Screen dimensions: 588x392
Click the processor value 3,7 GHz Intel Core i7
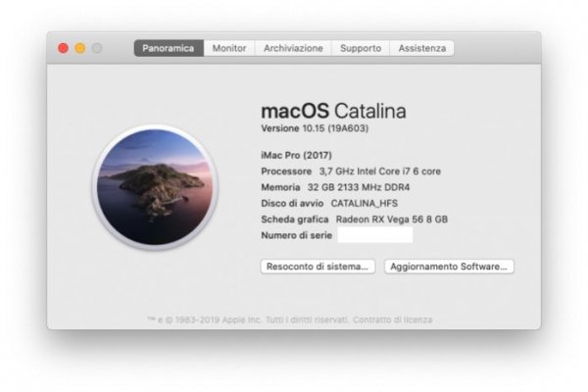pyautogui.click(x=365, y=171)
